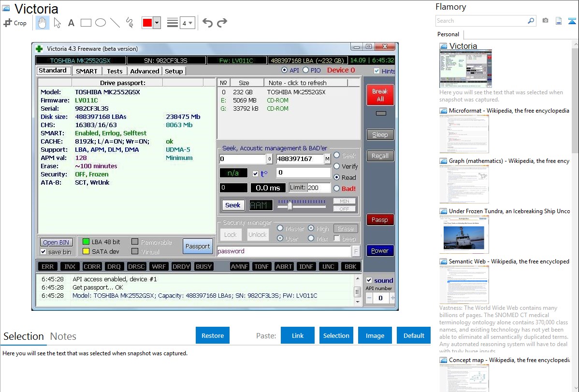Click the red color swatch
Screen dimensions: 579x392
(x=147, y=23)
